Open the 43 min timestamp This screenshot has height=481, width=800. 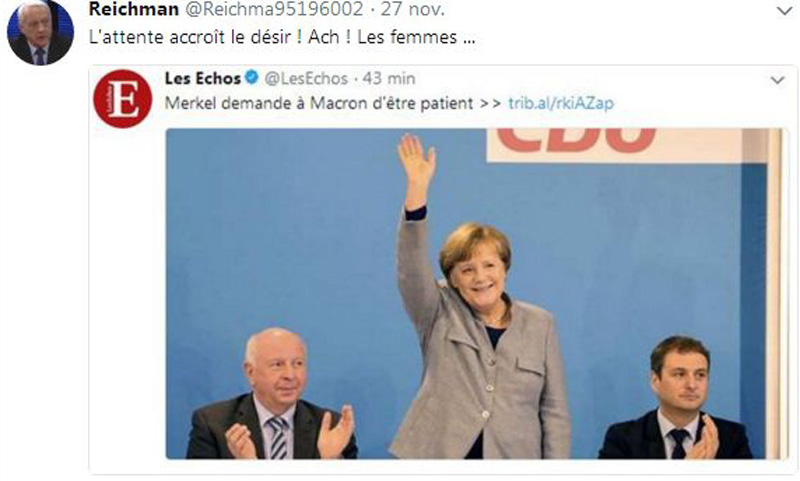(x=389, y=78)
